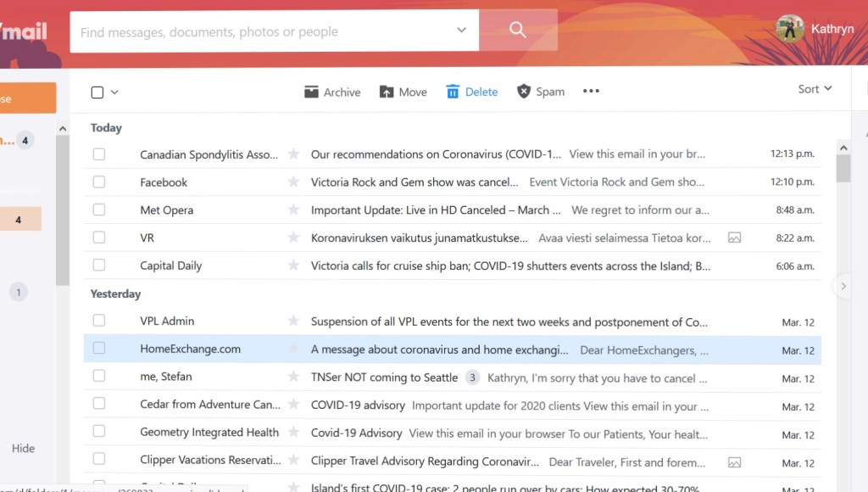Screen dimensions: 868x492
Task: Click the Move to folder icon
Action: click(387, 92)
